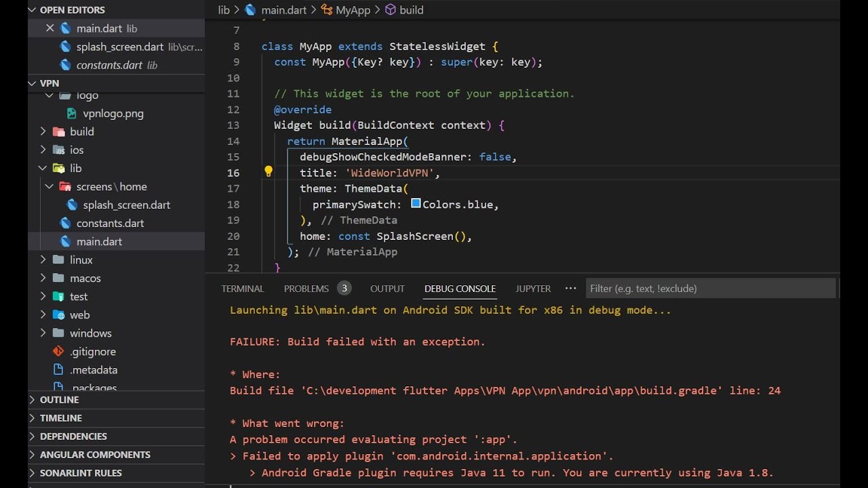This screenshot has width=868, height=488.
Task: Expand the windows folder
Action: (x=43, y=333)
